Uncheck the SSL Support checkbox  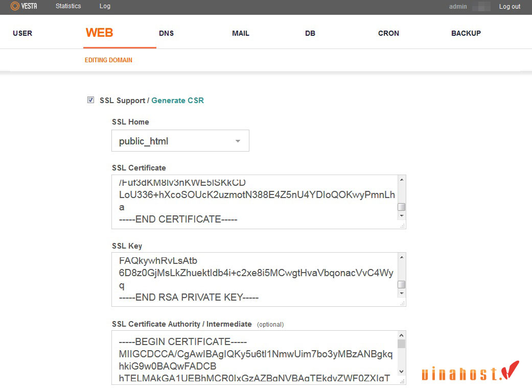pyautogui.click(x=90, y=100)
